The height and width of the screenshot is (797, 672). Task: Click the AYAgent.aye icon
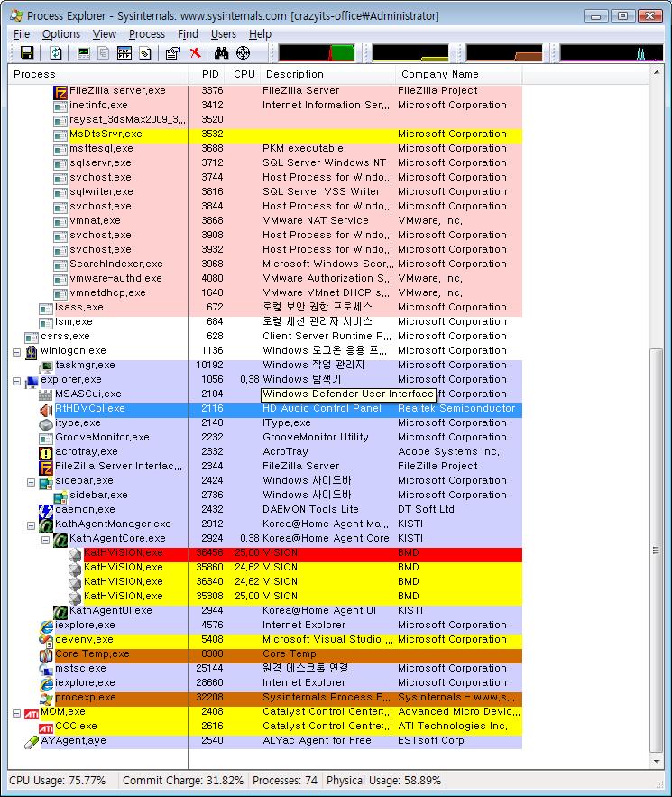(x=32, y=742)
